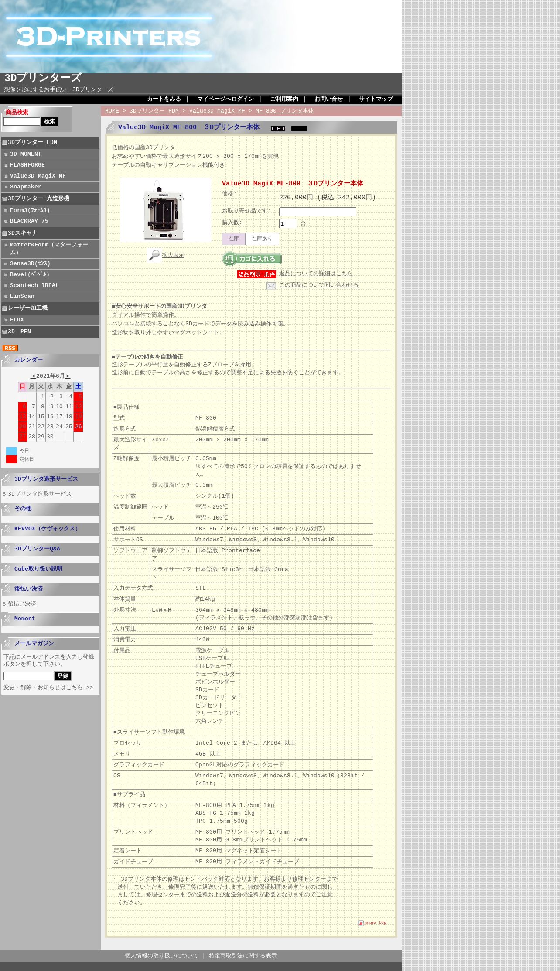
Task: Click the MF-800 プリンタ本体 breadcrumb link
Action: (285, 111)
